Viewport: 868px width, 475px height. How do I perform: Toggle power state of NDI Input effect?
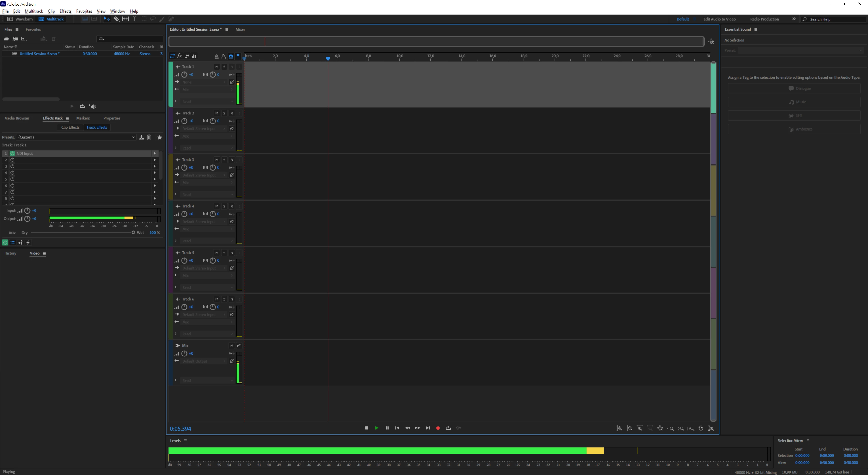tap(12, 153)
